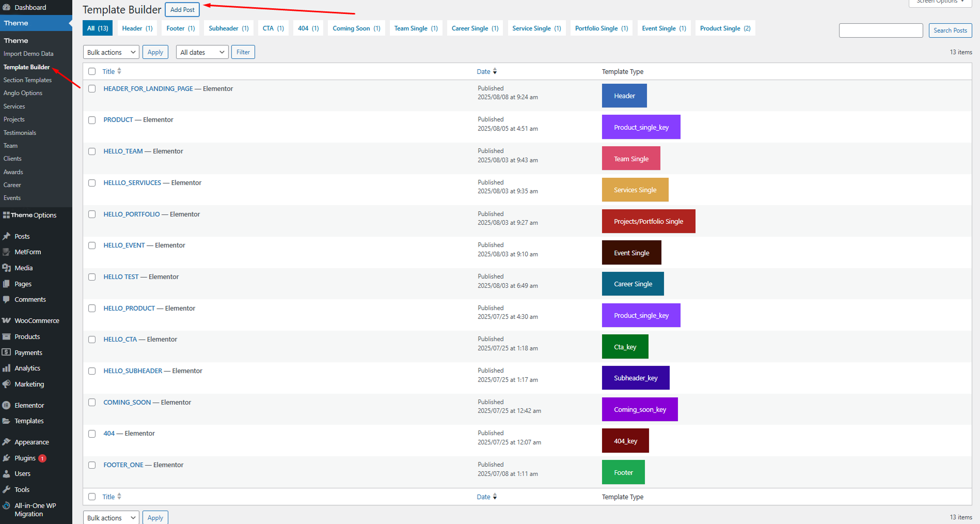Open Media library icon in sidebar
The image size is (980, 524).
(6, 268)
